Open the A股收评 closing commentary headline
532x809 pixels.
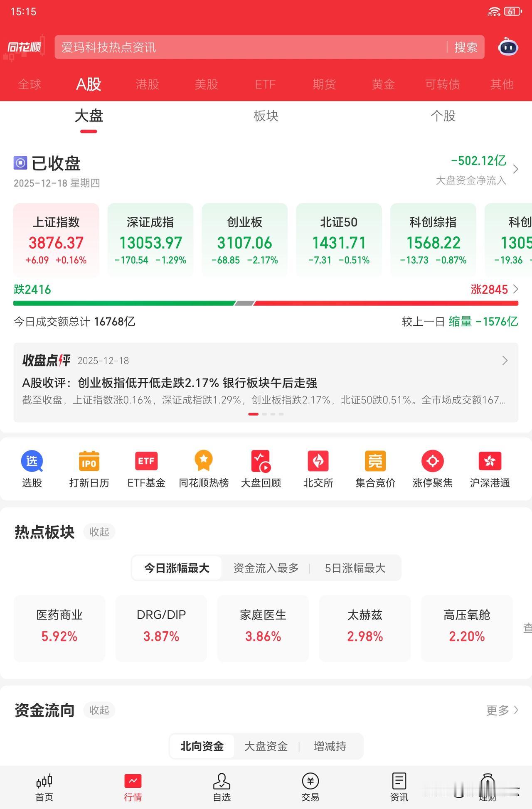coord(170,383)
